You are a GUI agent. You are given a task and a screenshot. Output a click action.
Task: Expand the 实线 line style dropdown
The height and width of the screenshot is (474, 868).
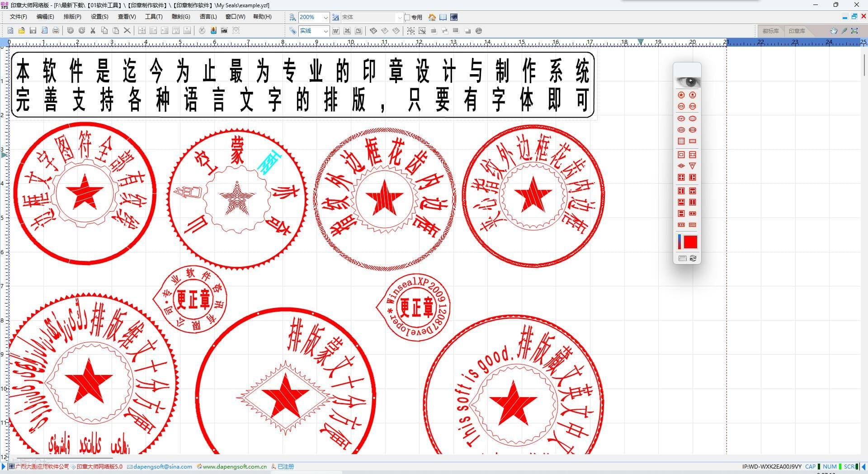pyautogui.click(x=325, y=31)
